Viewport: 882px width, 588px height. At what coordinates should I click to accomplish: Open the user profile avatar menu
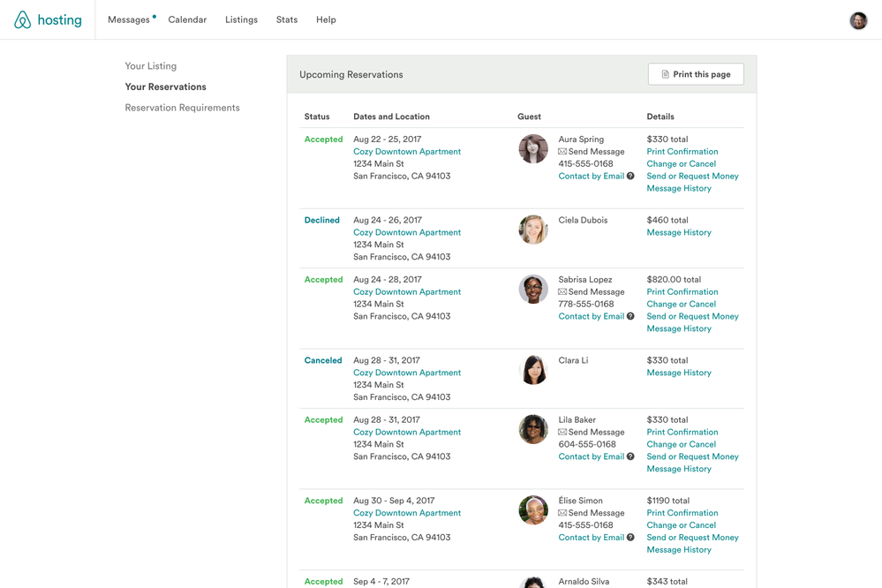(x=858, y=20)
